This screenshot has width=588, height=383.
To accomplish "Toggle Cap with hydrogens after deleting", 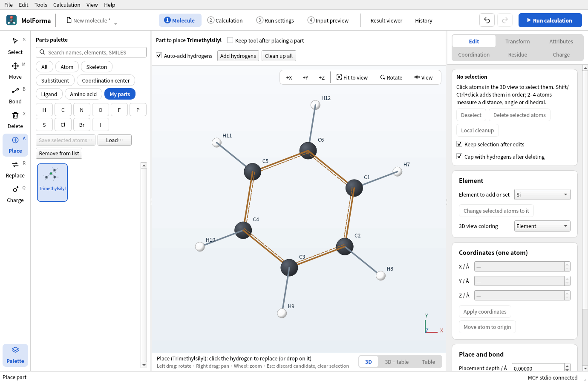I will [x=459, y=156].
